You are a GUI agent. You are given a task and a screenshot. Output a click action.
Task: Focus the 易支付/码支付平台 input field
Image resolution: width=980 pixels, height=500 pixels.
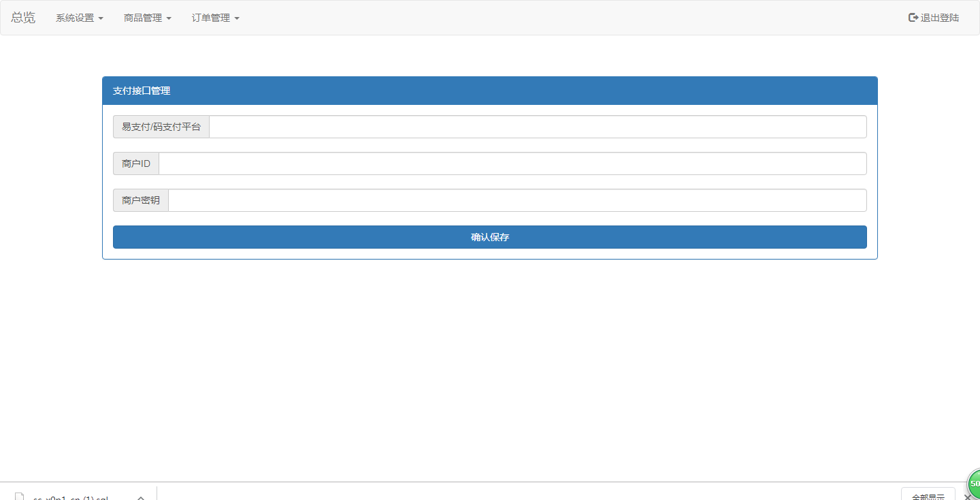[538, 127]
